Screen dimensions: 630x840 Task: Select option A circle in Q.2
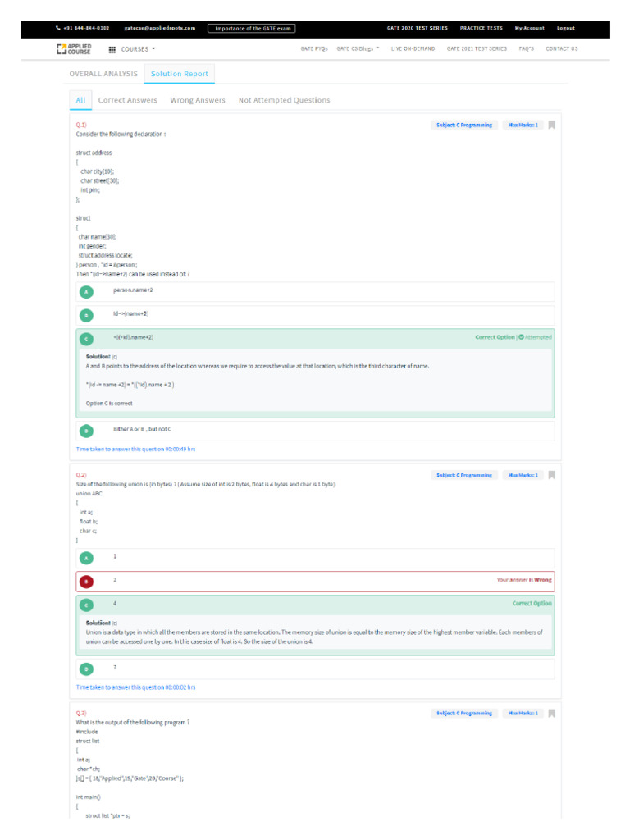tap(86, 558)
